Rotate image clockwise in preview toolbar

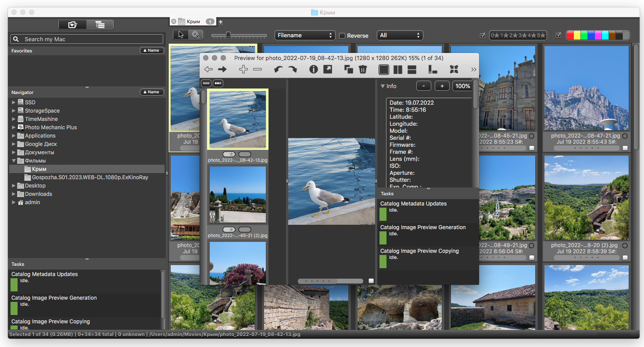293,69
